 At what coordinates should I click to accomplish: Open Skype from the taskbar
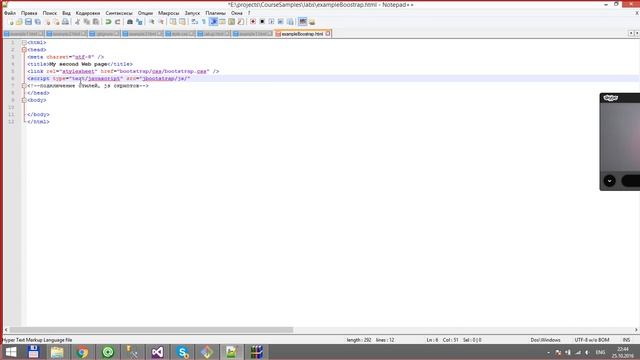click(x=182, y=352)
